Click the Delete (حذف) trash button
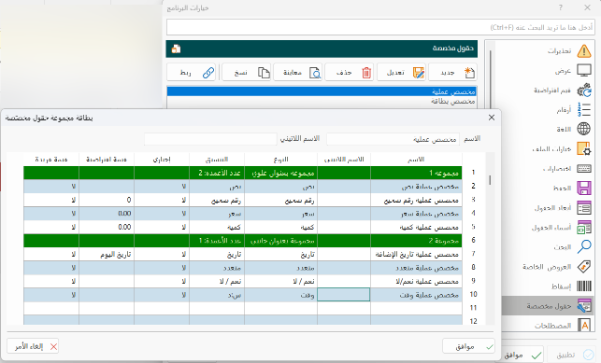The height and width of the screenshot is (363, 601). (x=350, y=72)
